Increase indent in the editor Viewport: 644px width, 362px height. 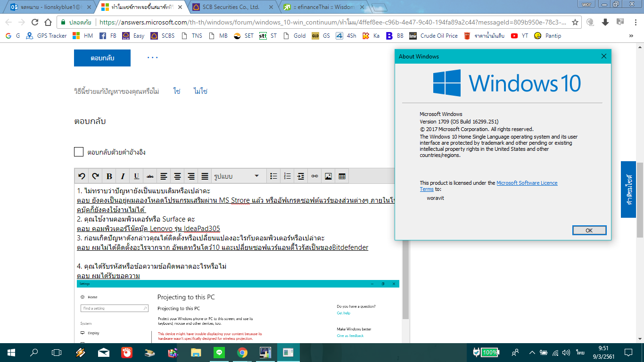(x=301, y=176)
